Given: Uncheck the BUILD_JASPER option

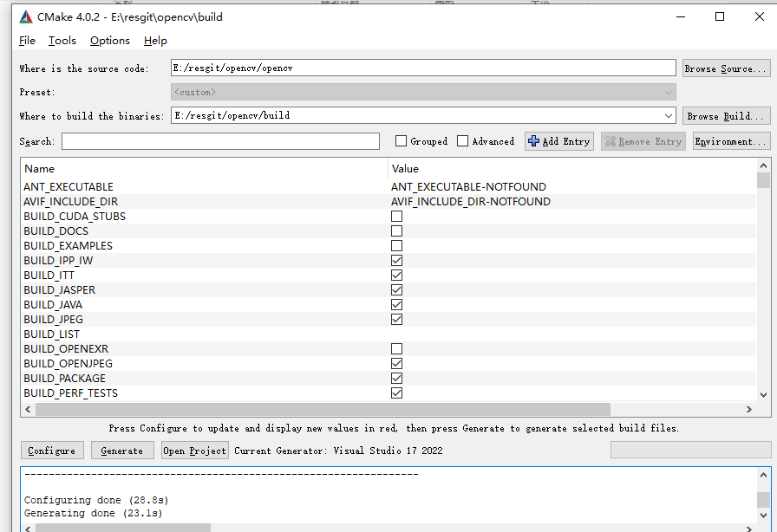Looking at the screenshot, I should [396, 289].
